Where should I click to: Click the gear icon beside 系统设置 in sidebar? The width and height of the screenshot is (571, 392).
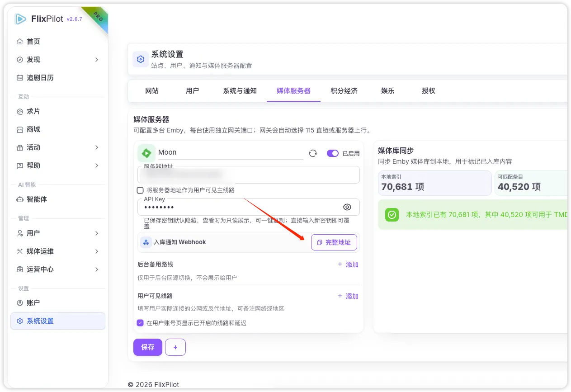click(x=19, y=321)
